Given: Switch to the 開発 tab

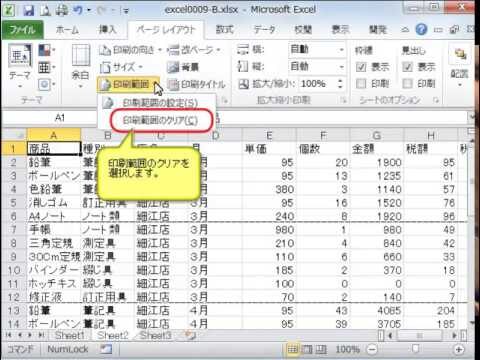Looking at the screenshot, I should (x=377, y=30).
